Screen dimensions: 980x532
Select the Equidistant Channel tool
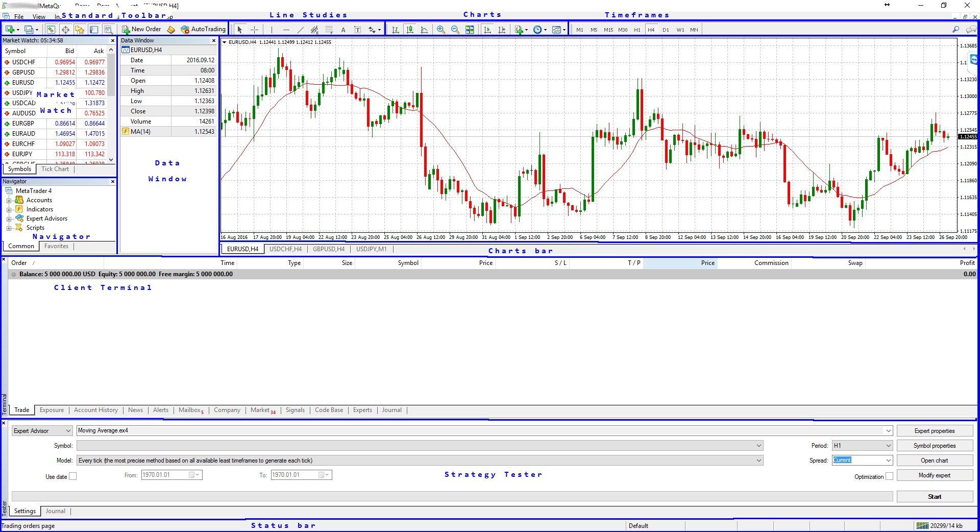click(314, 30)
